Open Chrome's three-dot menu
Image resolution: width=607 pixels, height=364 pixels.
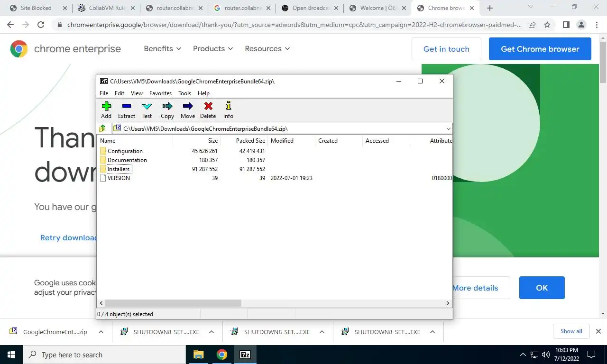pyautogui.click(x=597, y=25)
